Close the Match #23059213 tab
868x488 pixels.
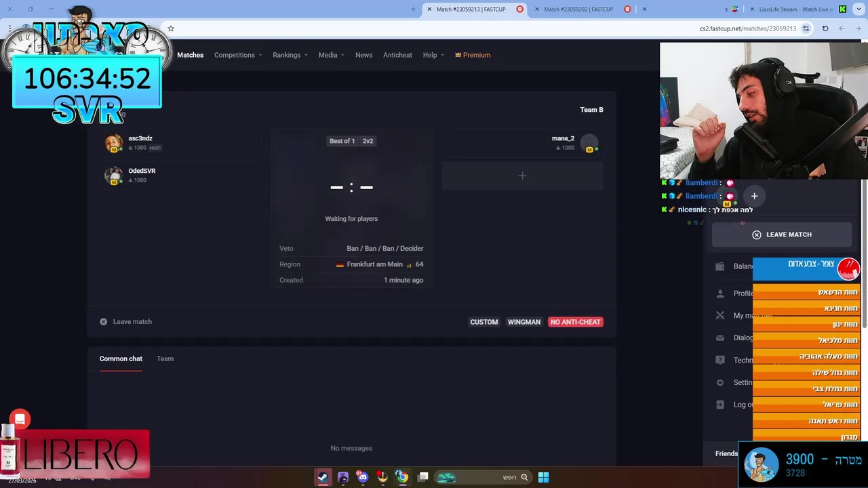pos(429,9)
